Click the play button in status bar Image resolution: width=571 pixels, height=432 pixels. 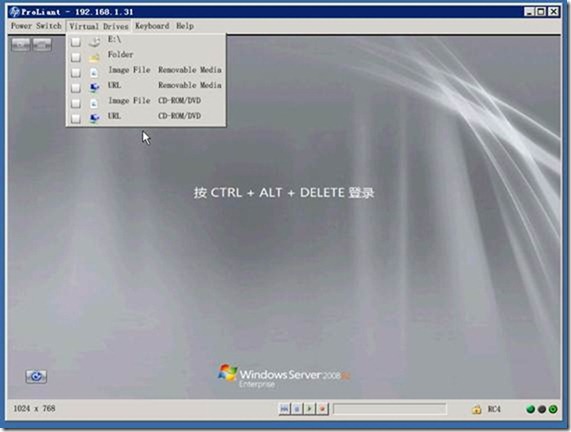(310, 409)
